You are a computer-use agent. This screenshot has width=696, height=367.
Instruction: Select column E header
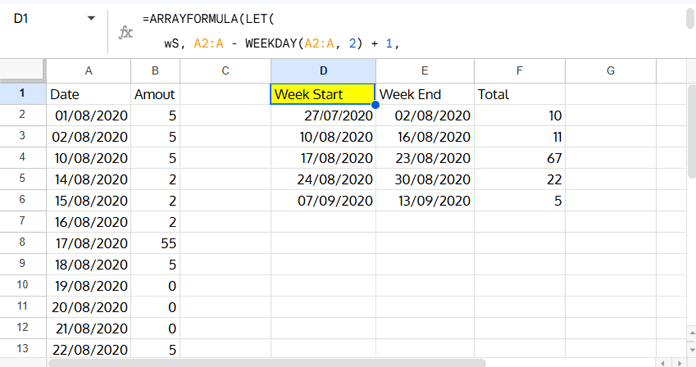tap(425, 71)
